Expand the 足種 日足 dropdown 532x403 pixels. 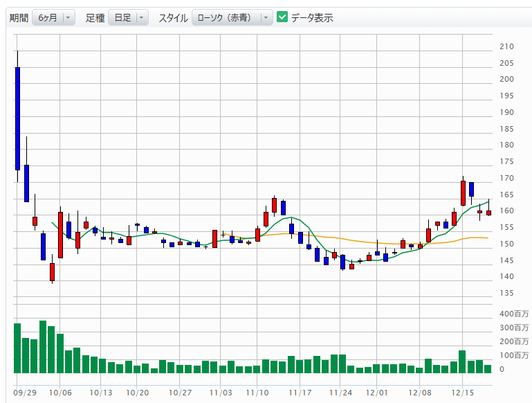(128, 17)
